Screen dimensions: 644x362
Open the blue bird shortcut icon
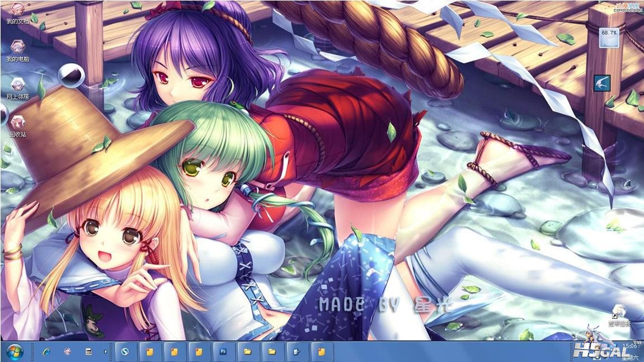[x=602, y=83]
